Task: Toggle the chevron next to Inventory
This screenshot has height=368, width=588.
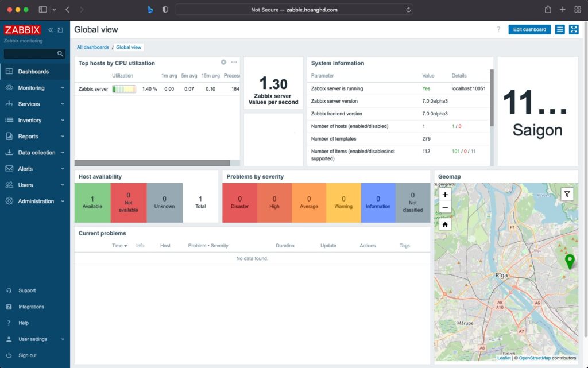Action: [63, 120]
